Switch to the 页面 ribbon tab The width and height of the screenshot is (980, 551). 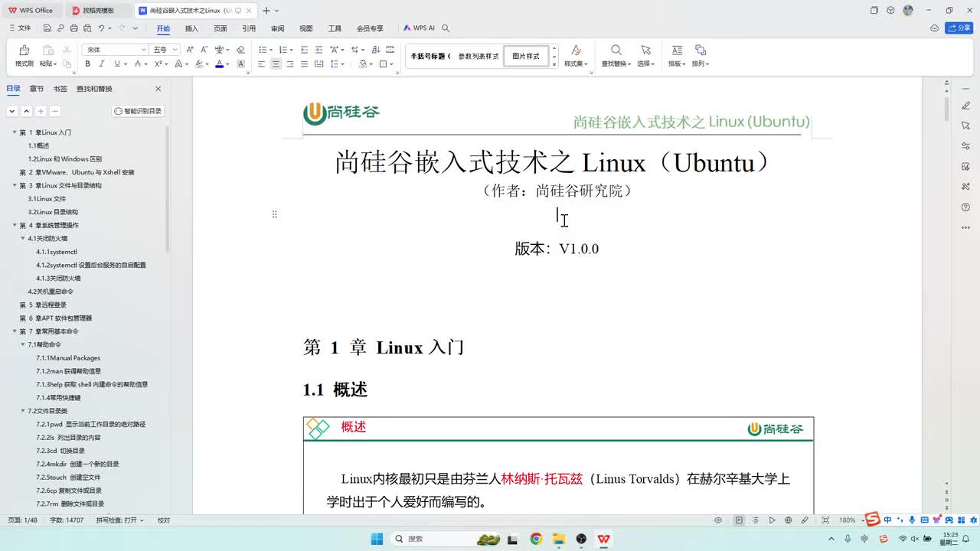220,28
